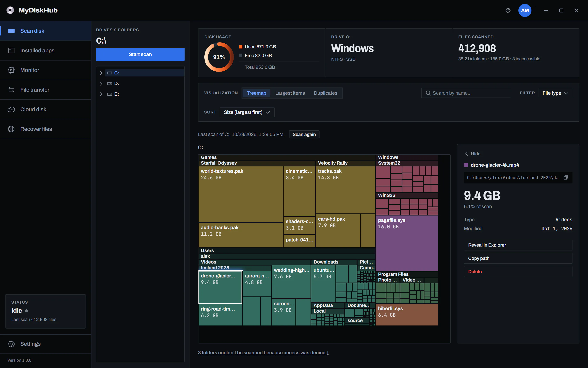Viewport: 588px width, 368px height.
Task: Click the D: drive icon in tree
Action: [110, 83]
